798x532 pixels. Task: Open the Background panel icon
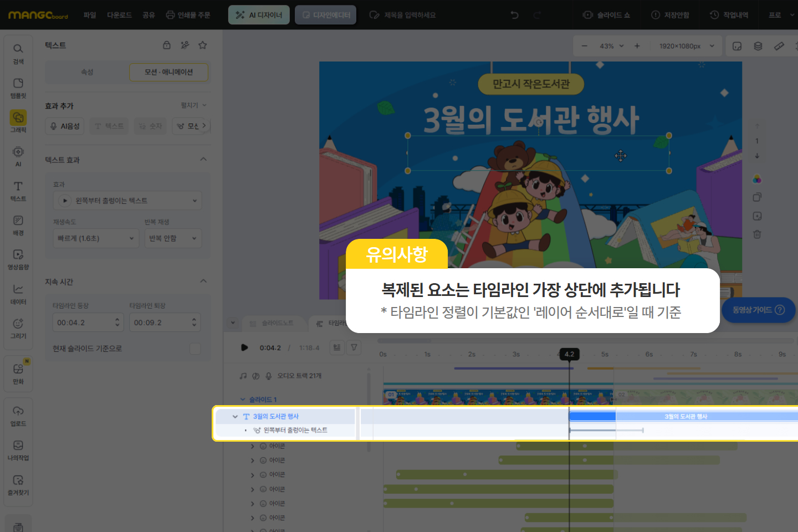(x=18, y=224)
